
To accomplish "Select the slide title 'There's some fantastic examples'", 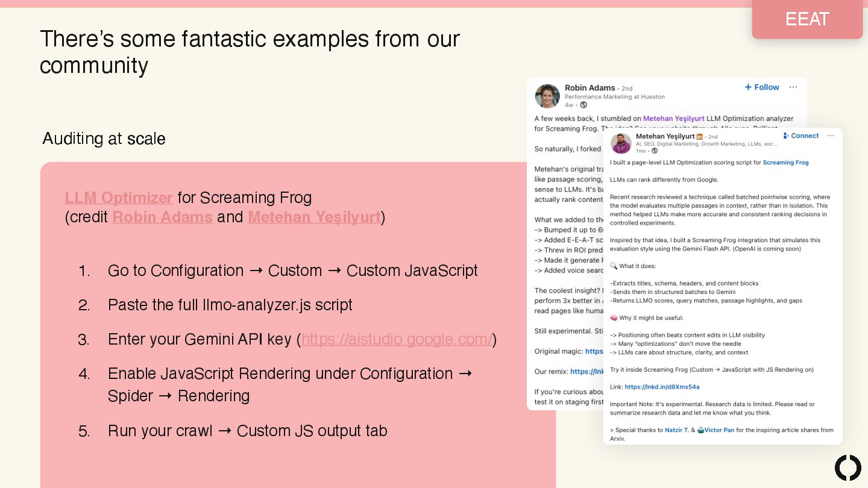I will [x=250, y=52].
